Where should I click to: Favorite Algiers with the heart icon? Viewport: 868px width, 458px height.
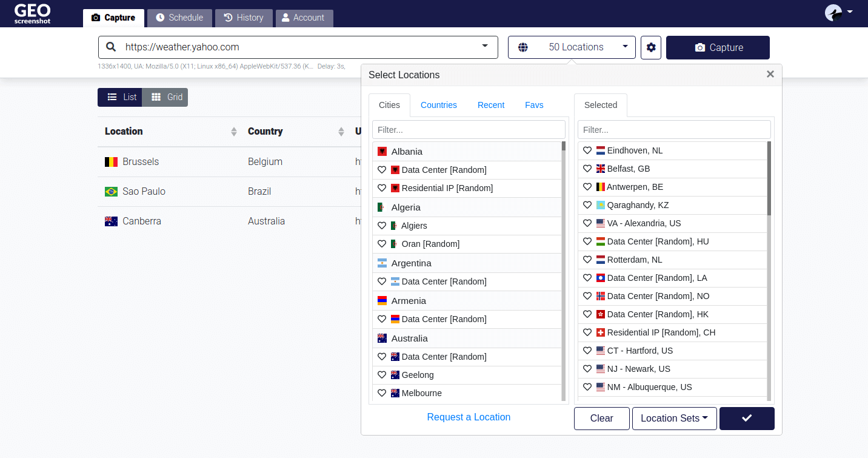click(x=382, y=226)
